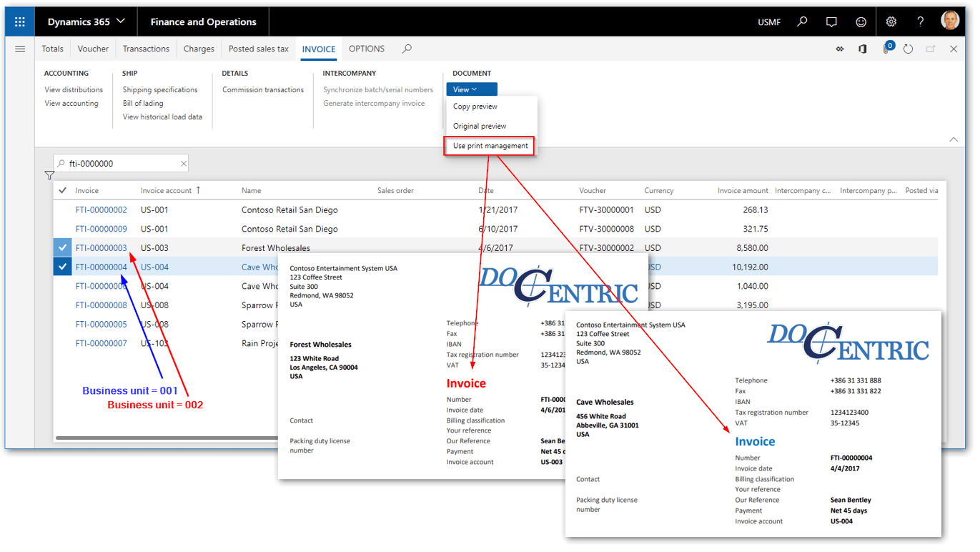
Task: Click Bill of lading
Action: click(x=143, y=103)
